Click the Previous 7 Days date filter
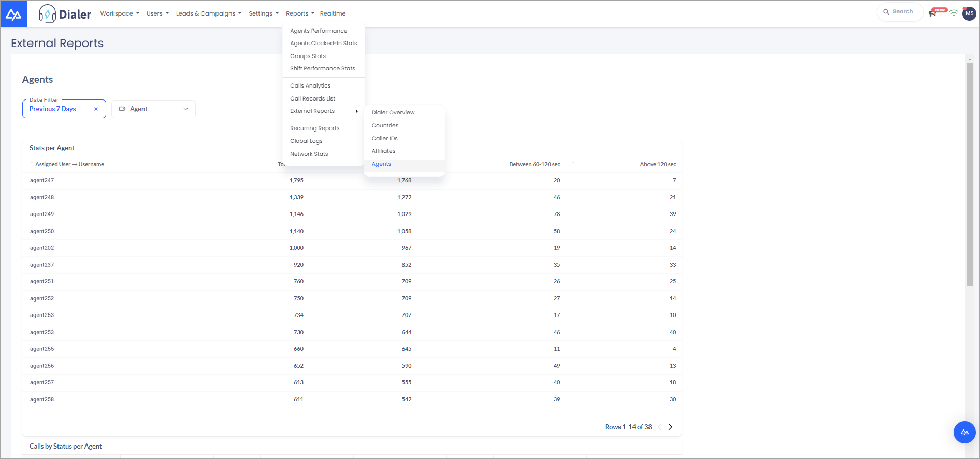980x459 pixels. [x=64, y=109]
